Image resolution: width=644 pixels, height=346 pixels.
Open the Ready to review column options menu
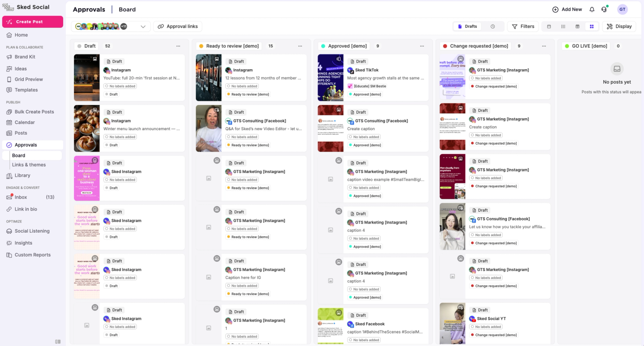300,46
